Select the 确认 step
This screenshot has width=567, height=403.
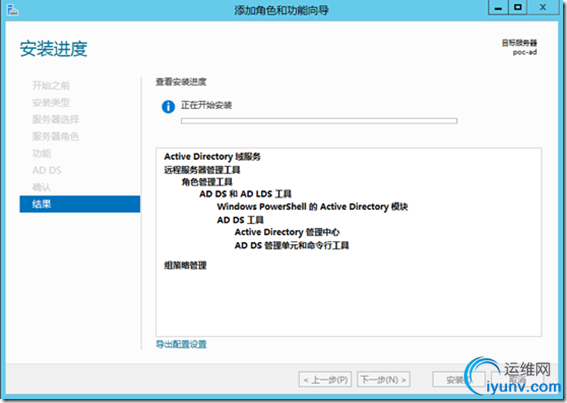tap(42, 187)
